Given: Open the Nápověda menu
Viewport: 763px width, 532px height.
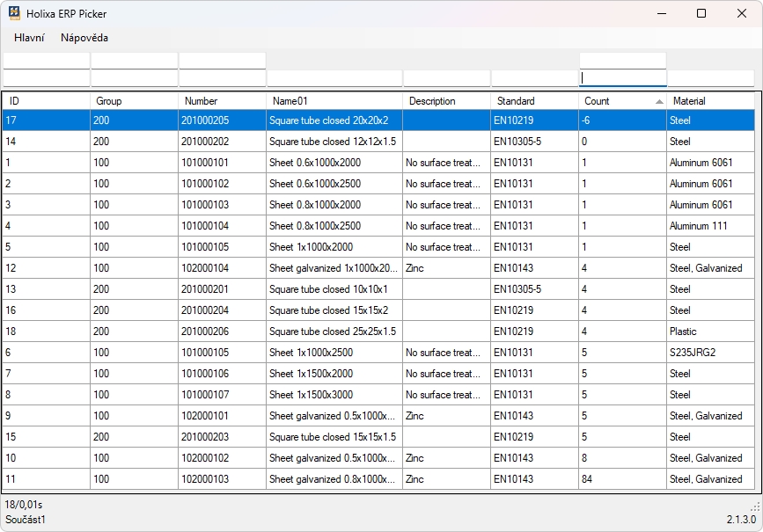Looking at the screenshot, I should tap(84, 38).
